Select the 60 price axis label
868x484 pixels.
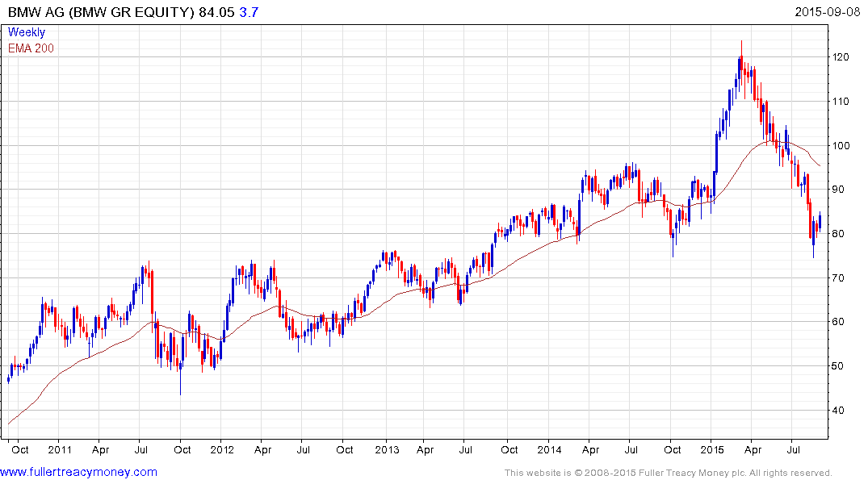(x=838, y=321)
